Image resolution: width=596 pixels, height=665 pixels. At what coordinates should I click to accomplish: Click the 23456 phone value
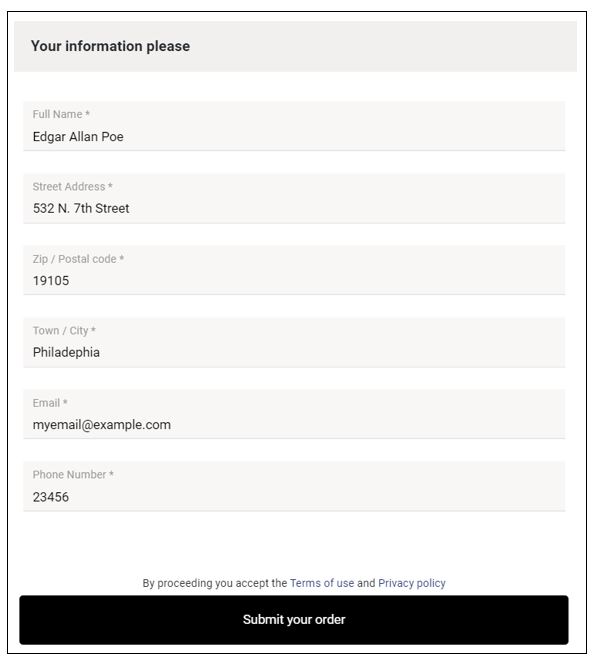click(51, 497)
